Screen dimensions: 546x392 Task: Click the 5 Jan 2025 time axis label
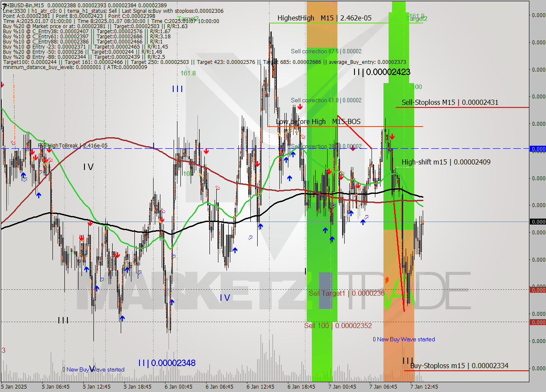[x=15, y=387]
